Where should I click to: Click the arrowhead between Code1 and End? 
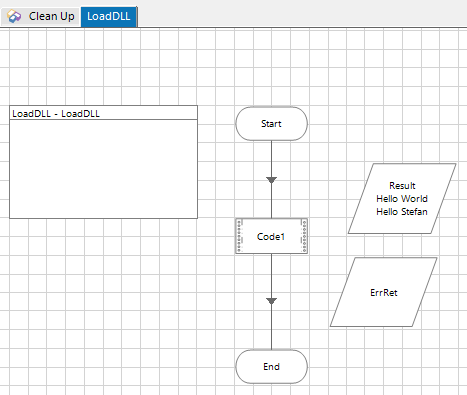point(271,301)
